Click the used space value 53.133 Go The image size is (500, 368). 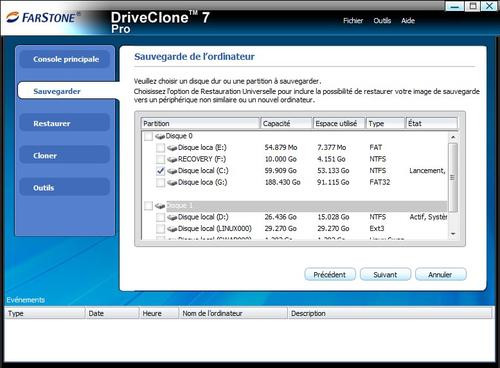(333, 171)
